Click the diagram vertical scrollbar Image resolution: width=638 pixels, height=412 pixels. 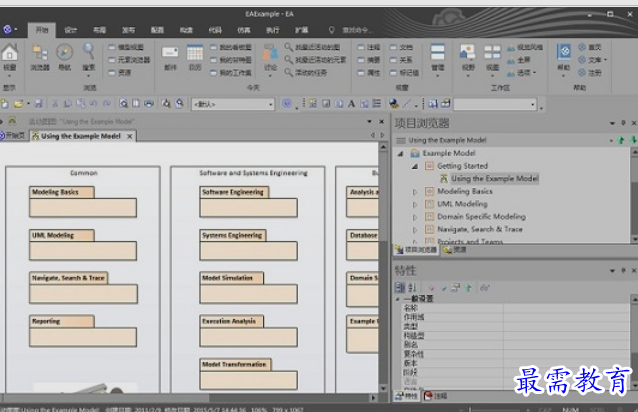[x=383, y=268]
